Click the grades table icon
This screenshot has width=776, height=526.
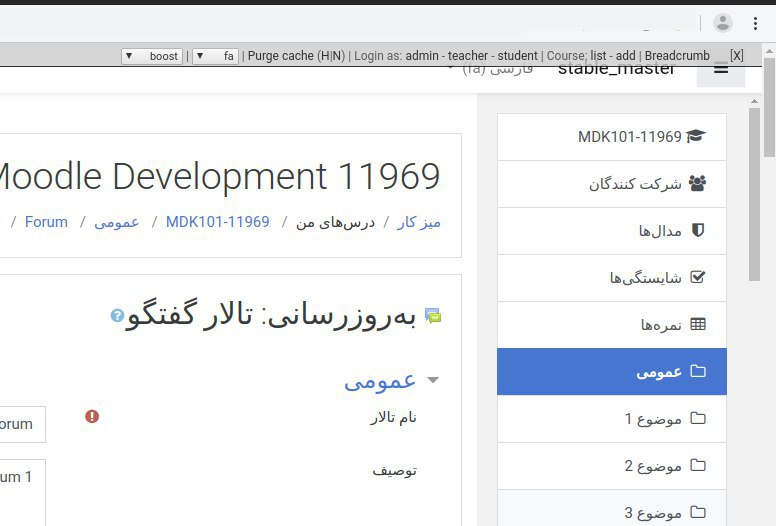pyautogui.click(x=698, y=324)
